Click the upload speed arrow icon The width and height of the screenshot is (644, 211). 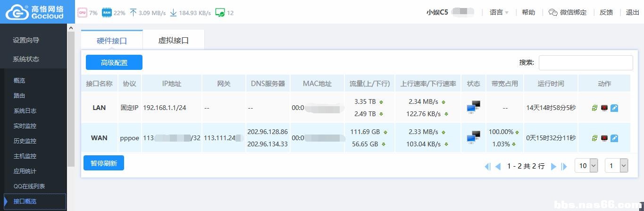(x=133, y=13)
